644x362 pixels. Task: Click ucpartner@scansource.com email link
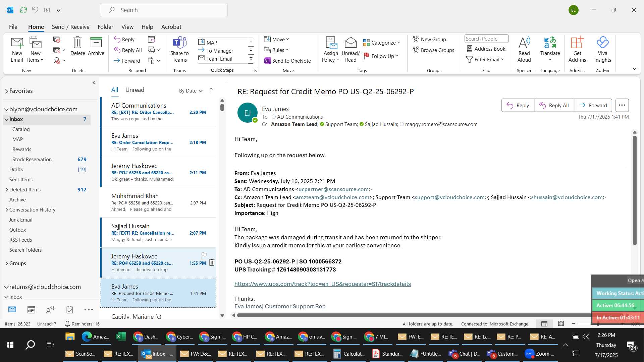point(333,189)
